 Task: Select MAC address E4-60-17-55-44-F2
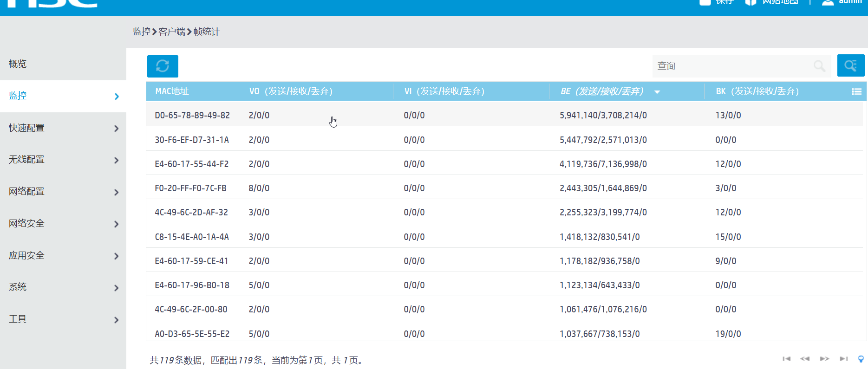pyautogui.click(x=192, y=164)
